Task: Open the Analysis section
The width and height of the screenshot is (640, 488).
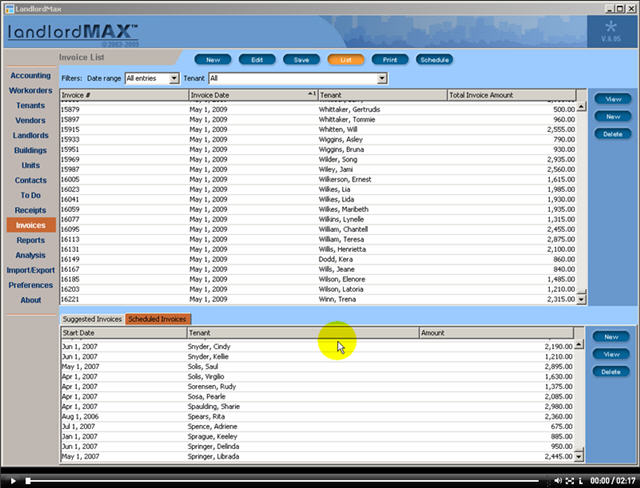Action: click(31, 255)
